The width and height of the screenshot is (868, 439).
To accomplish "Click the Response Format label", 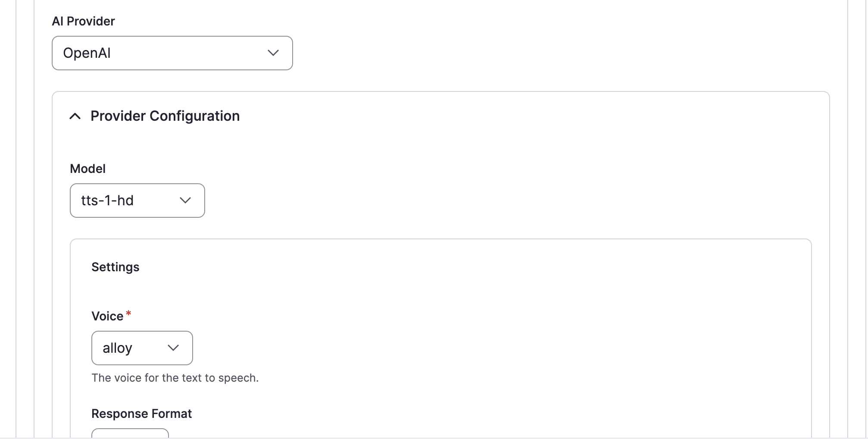I will click(x=141, y=413).
